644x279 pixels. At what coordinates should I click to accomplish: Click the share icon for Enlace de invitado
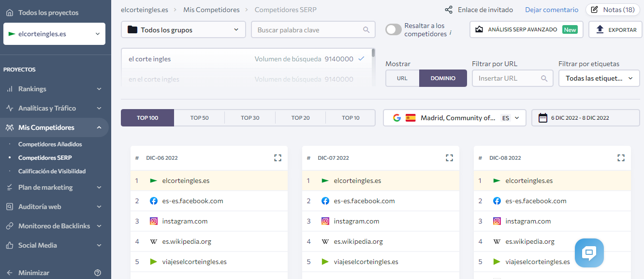click(x=449, y=10)
